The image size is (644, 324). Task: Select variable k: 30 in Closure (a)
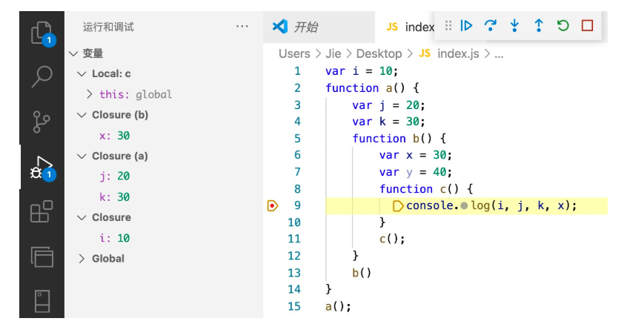click(x=115, y=197)
